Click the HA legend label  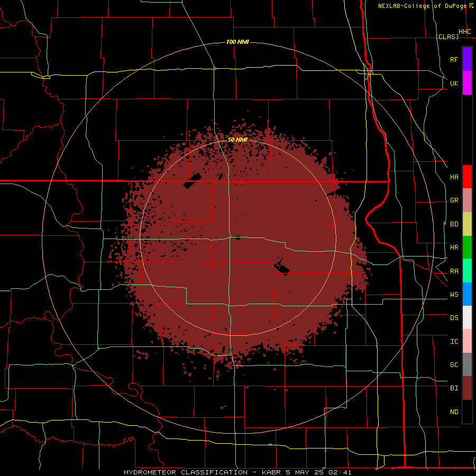click(454, 177)
